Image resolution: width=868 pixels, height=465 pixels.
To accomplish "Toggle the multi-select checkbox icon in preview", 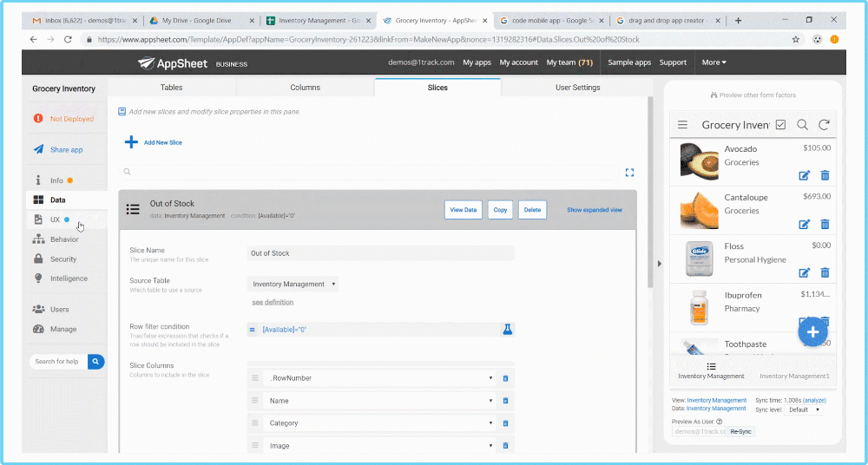I will point(780,125).
